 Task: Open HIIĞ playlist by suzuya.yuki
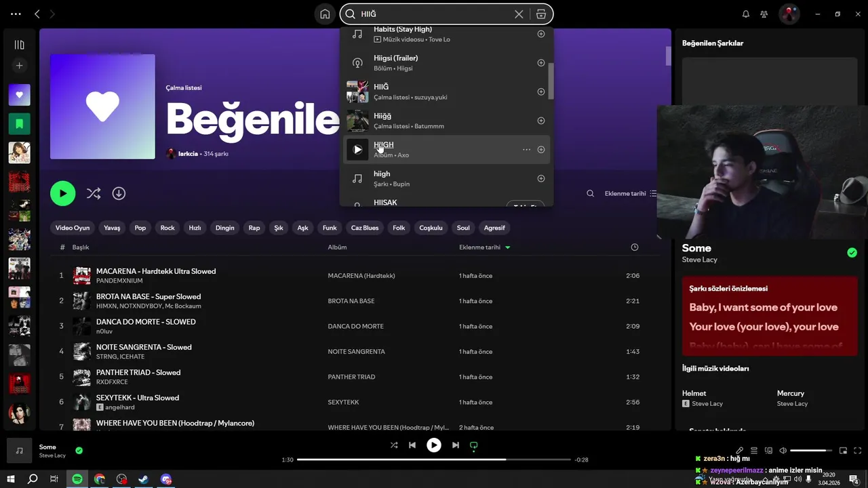tap(445, 91)
